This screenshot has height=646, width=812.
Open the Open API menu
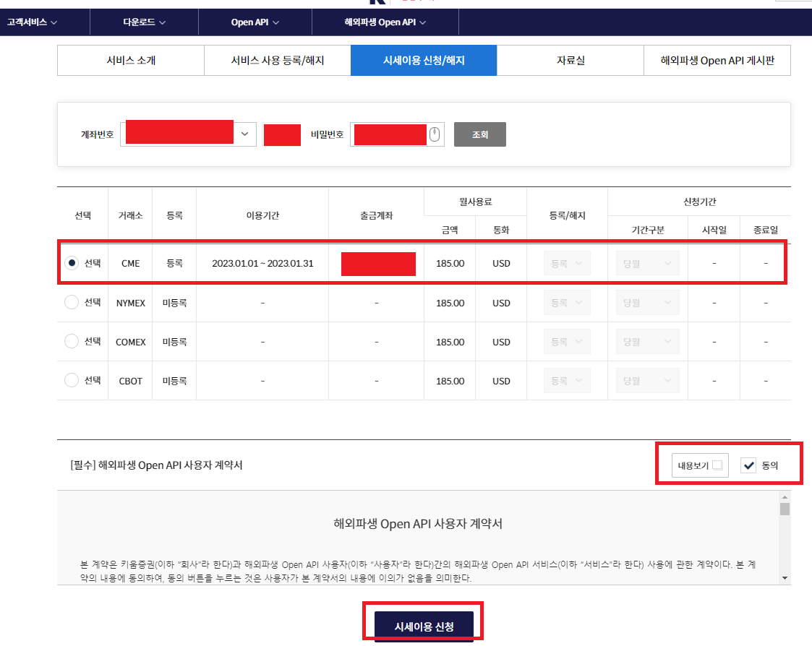[255, 22]
